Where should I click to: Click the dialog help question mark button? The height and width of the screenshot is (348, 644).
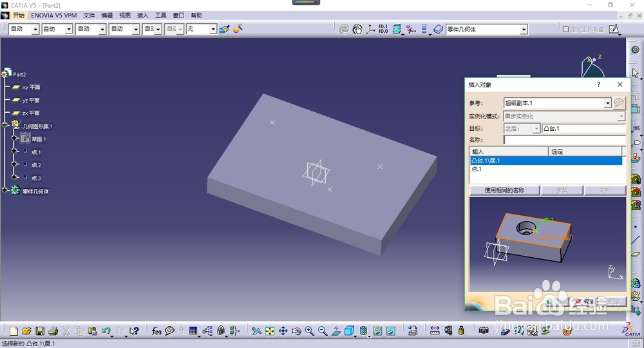tap(598, 84)
